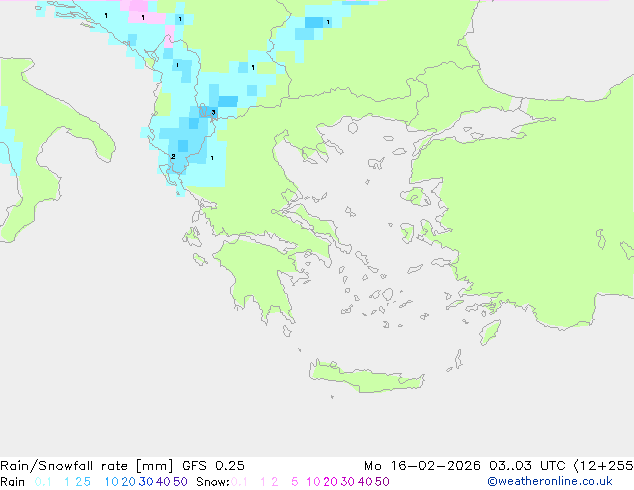The height and width of the screenshot is (490, 634).
Task: Pick the Rain legend 10 value
Action: pos(111,482)
